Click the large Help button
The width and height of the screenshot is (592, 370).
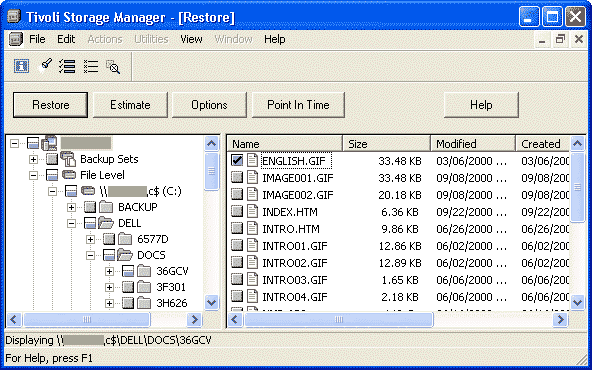pyautogui.click(x=481, y=105)
